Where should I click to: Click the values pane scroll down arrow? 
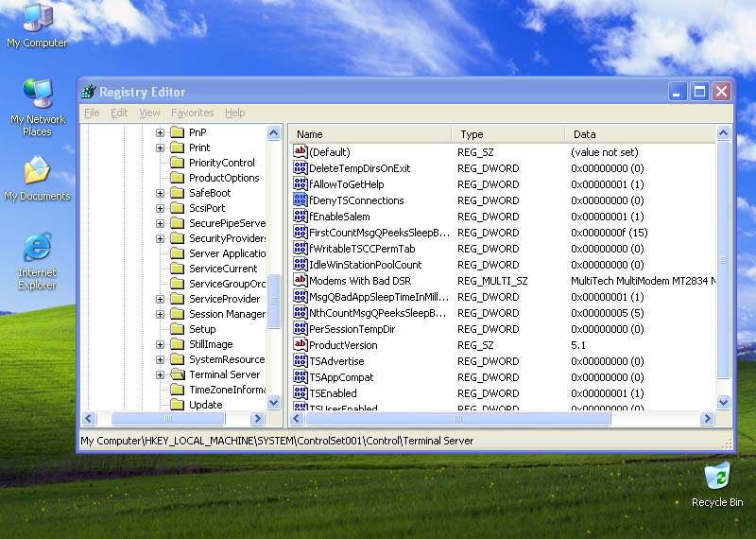coord(723,402)
